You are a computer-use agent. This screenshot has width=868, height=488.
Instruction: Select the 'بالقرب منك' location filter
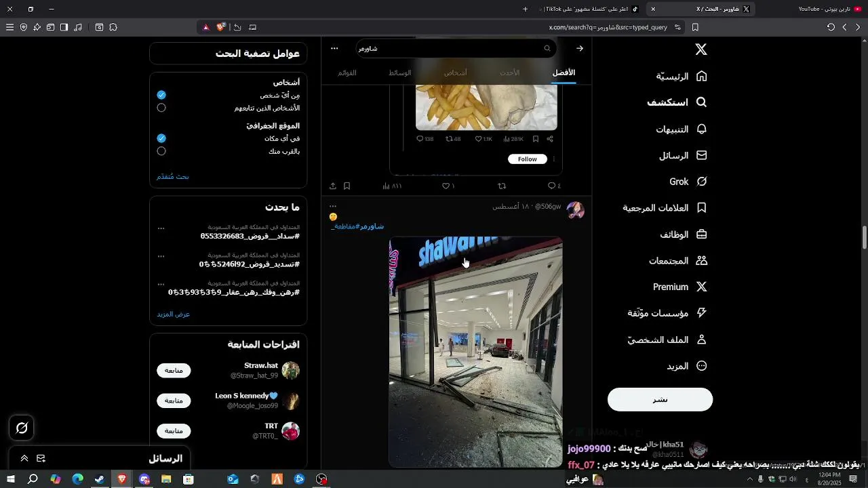(x=161, y=151)
